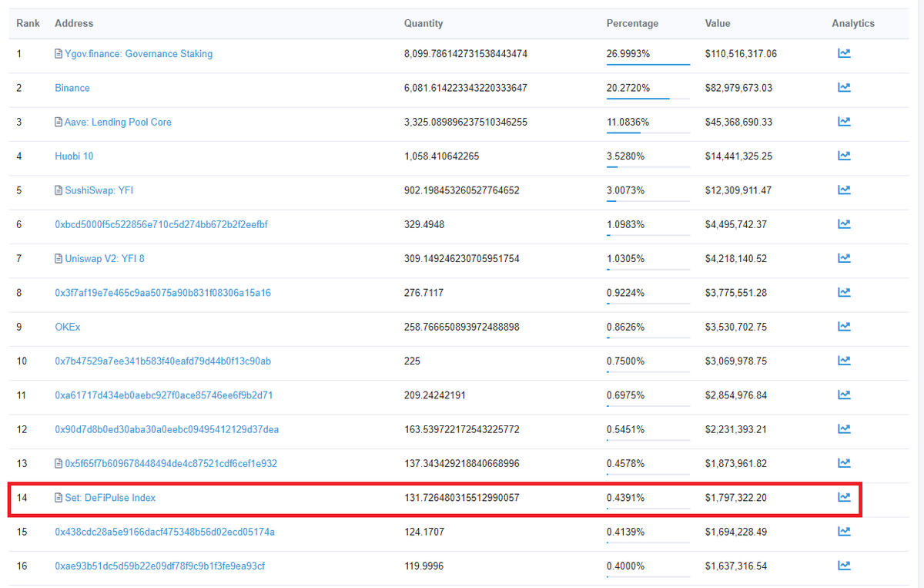Open address 0xbcd5000f5c522856e710c5d274bb672b2f2eefbf
The width and height of the screenshot is (924, 588).
tap(161, 224)
